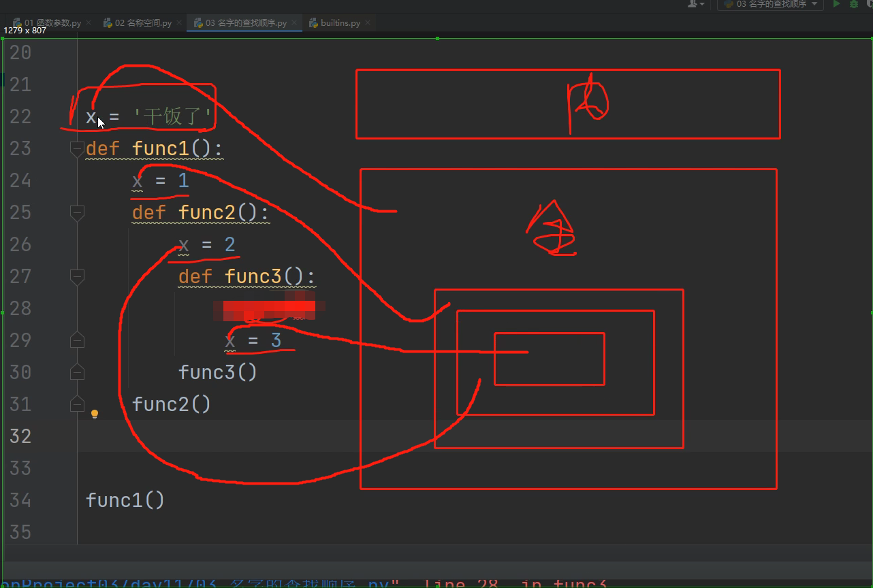
Task: Click the fold end marker on line 31
Action: [x=77, y=404]
